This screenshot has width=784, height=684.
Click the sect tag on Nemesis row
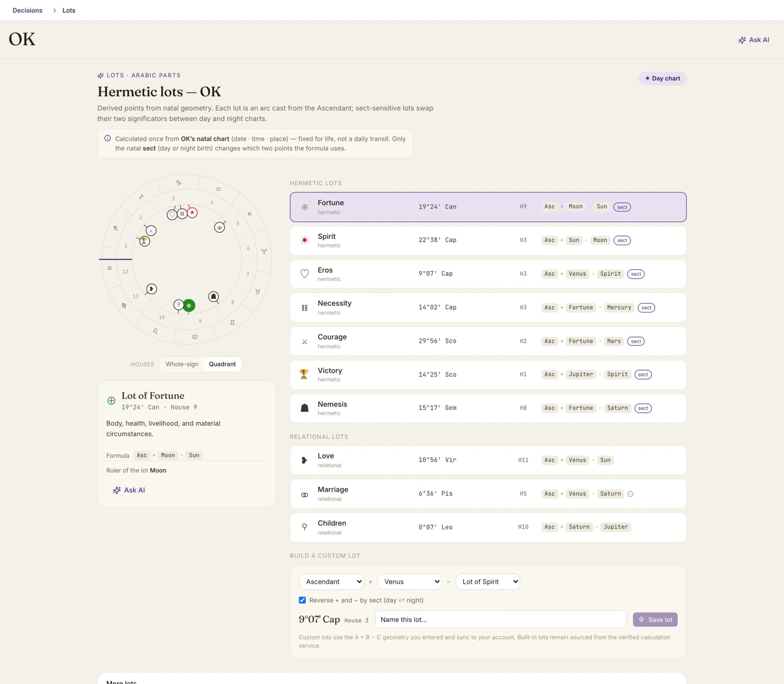643,408
